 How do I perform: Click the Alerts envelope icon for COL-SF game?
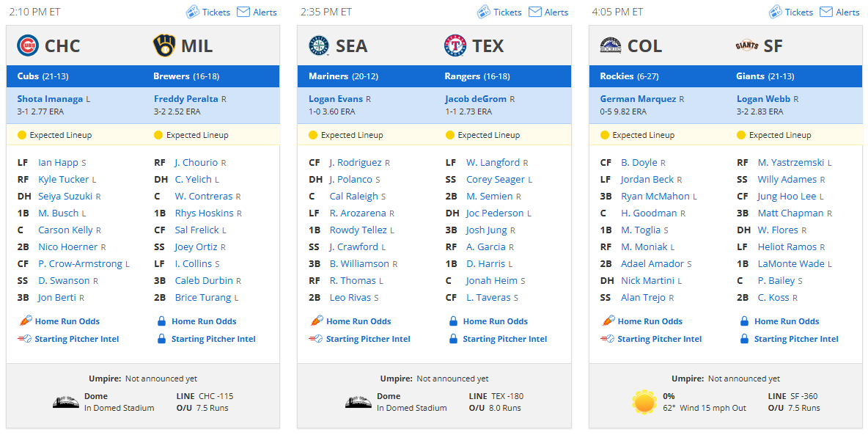826,12
